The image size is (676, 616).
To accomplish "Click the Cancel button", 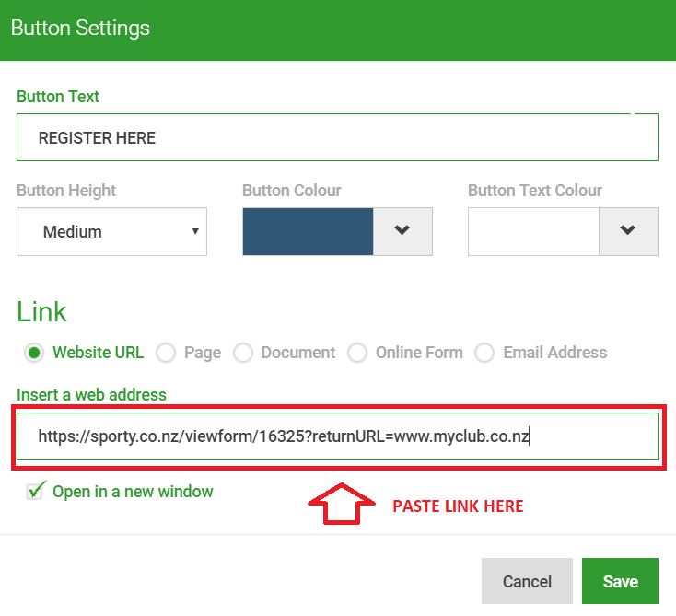I will [527, 581].
